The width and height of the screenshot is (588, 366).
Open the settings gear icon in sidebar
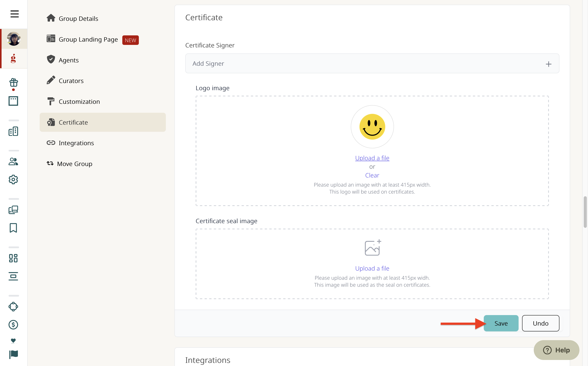pyautogui.click(x=13, y=180)
